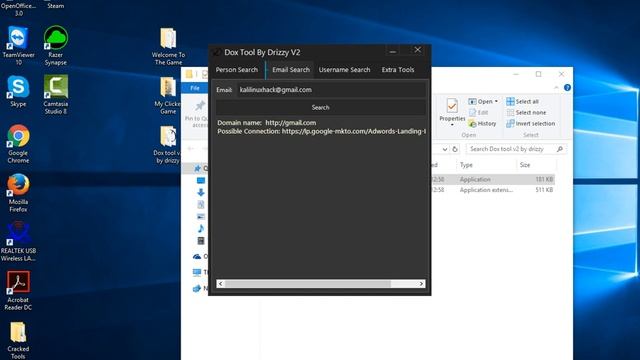
Task: Click Edit in Explorer ribbon
Action: [478, 112]
